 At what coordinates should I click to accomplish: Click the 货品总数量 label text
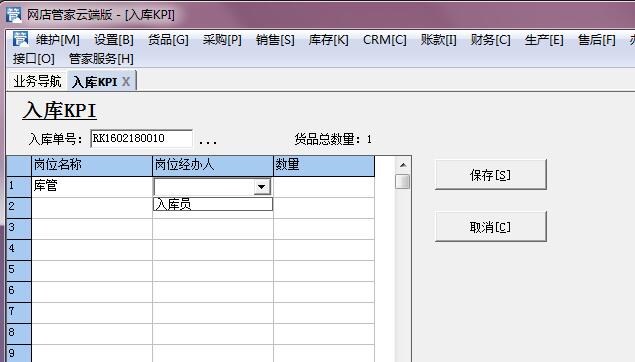tap(327, 140)
